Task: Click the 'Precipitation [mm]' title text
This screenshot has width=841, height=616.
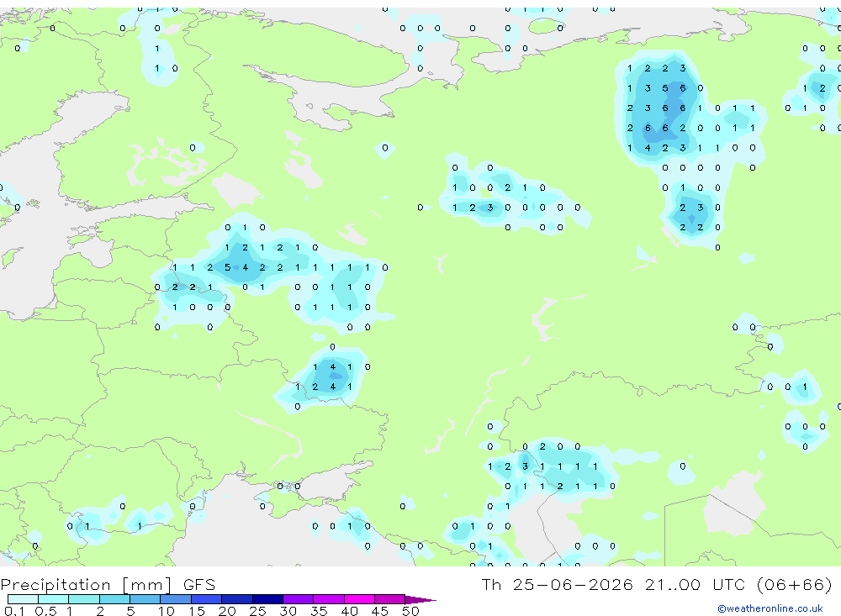Action: click(86, 585)
